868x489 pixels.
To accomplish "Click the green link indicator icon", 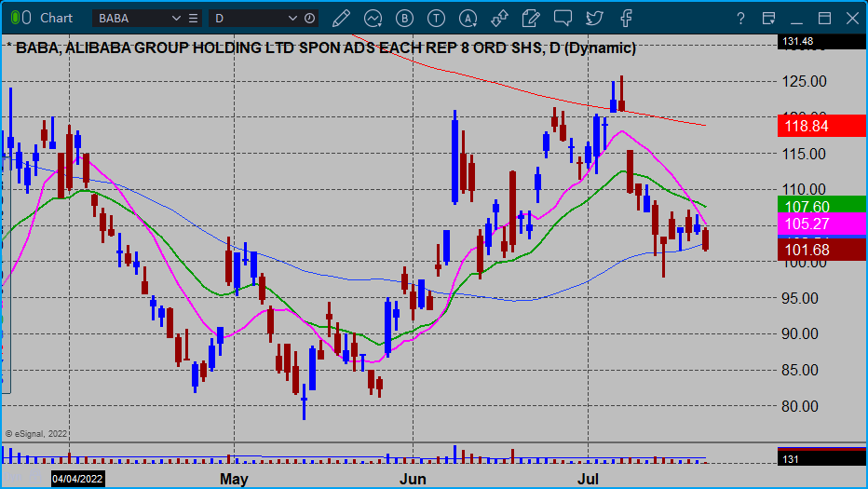I will coord(15,18).
